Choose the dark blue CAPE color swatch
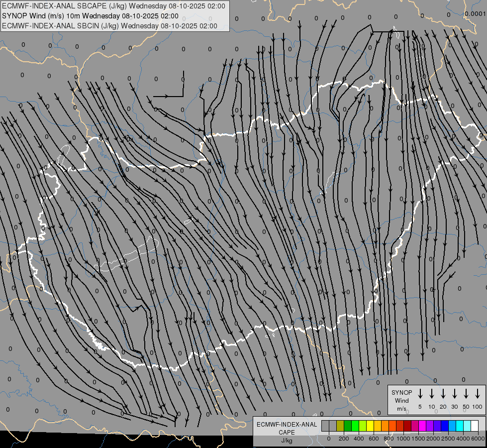Viewport: 487px width, 448px height. (444, 426)
